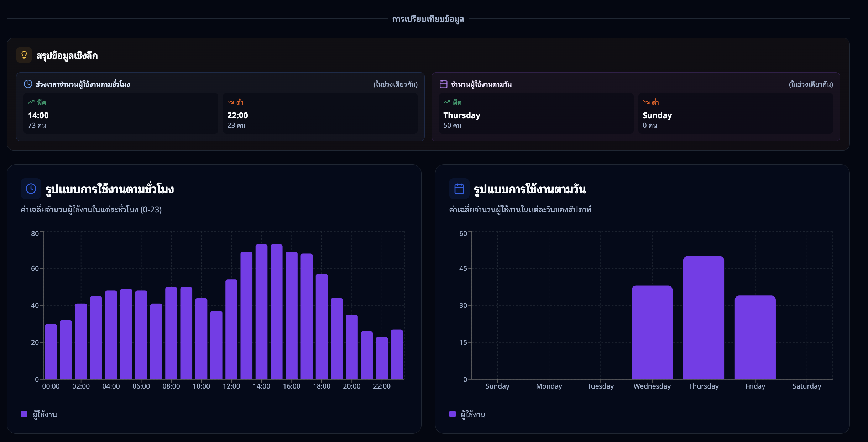Screen dimensions: 868x442
Task: Select the Sunday lowest day card
Action: [x=735, y=114]
